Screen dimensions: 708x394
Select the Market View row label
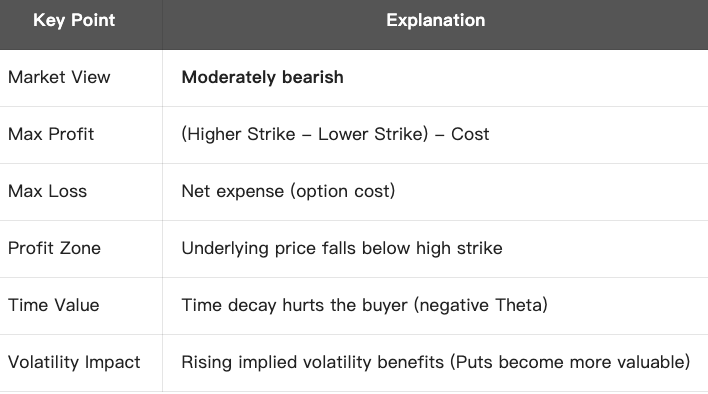click(59, 77)
